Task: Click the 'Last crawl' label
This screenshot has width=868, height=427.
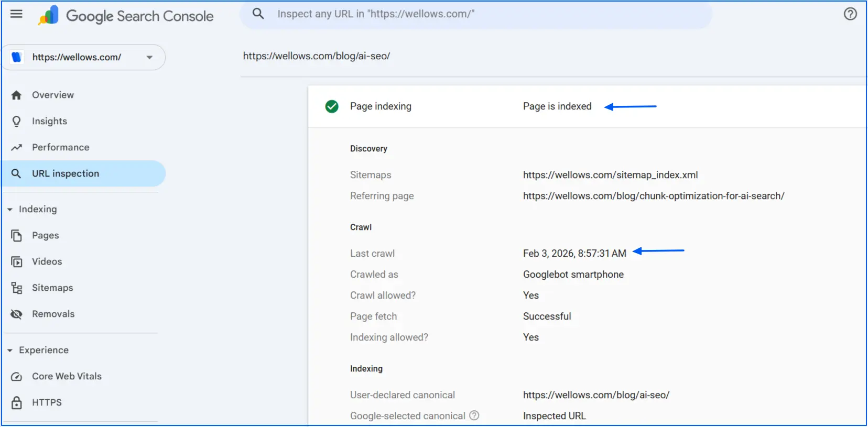Action: [x=372, y=254]
